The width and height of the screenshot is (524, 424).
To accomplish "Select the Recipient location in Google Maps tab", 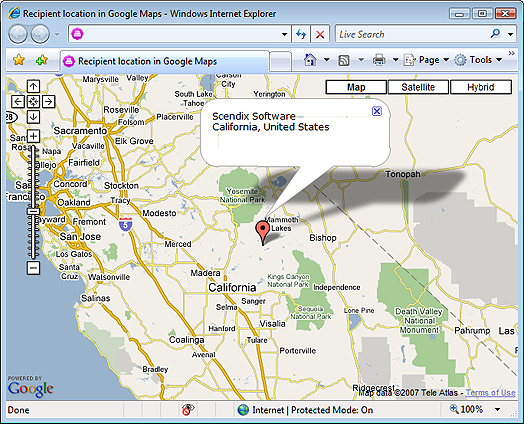I will [x=164, y=61].
